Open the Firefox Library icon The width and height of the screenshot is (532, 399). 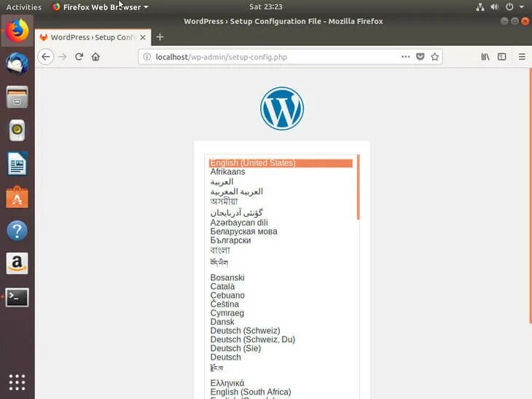click(485, 57)
